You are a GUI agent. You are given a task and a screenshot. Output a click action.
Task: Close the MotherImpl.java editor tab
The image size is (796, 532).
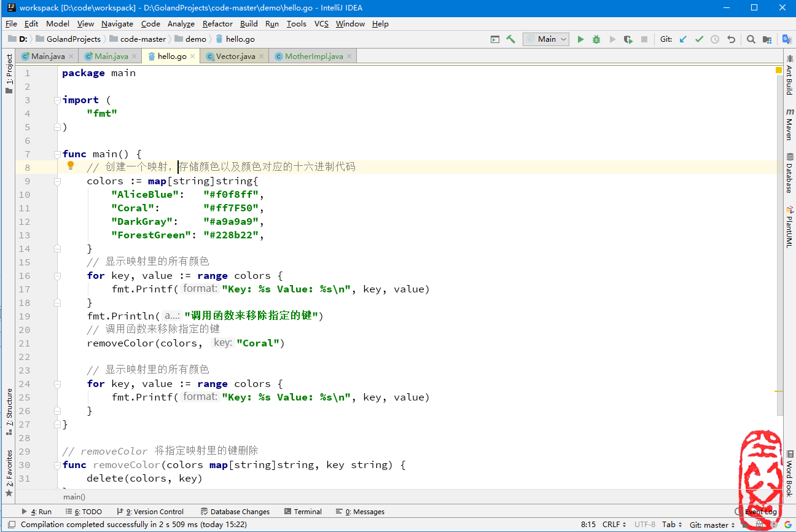coord(349,56)
